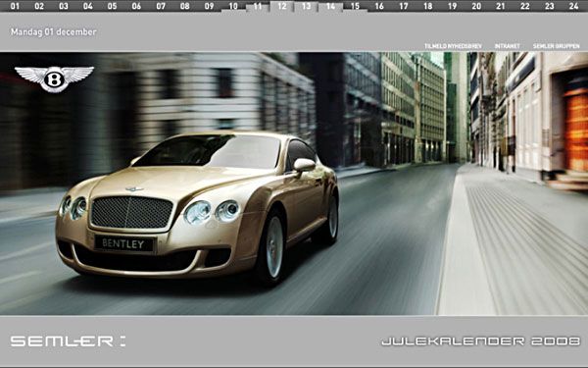The image size is (588, 368).
Task: Open calendar day 16
Action: point(379,6)
